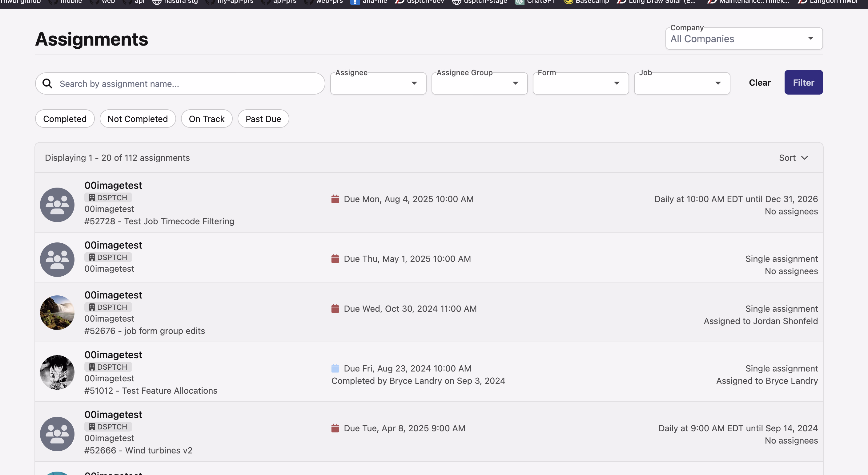Viewport: 868px width, 475px height.
Task: Click '#52676 - job form group edits' text
Action: point(145,331)
